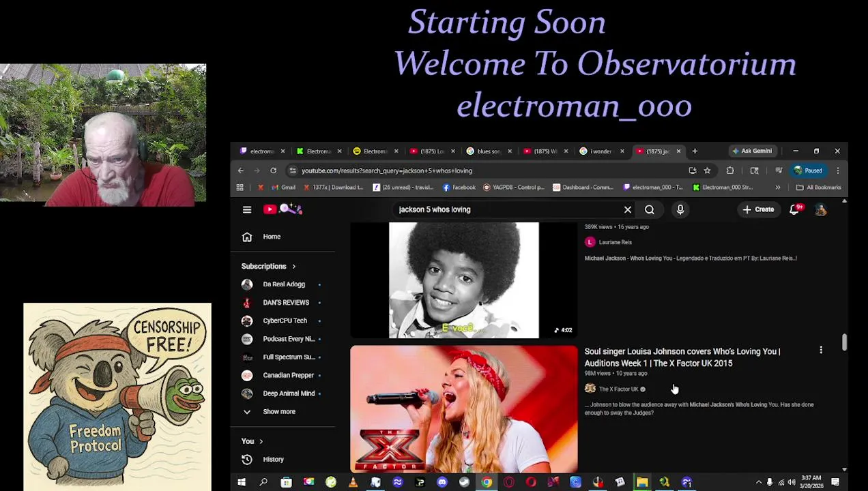
Task: Open Lauriane Reis channel name
Action: 615,242
